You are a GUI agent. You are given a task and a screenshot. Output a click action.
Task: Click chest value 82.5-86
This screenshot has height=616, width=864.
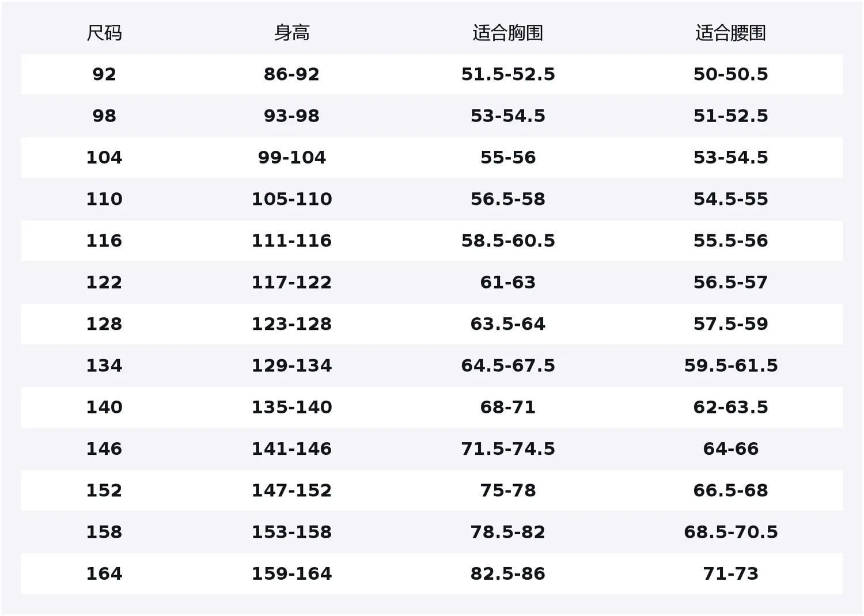point(507,574)
